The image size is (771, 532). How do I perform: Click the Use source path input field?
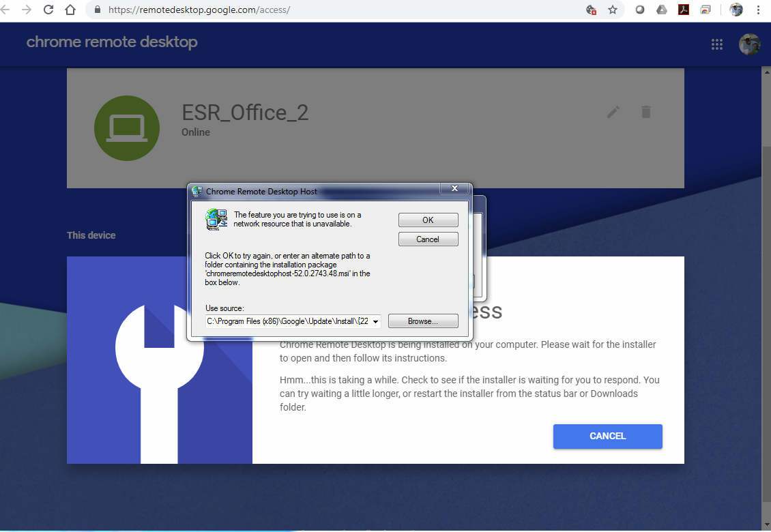tap(287, 321)
